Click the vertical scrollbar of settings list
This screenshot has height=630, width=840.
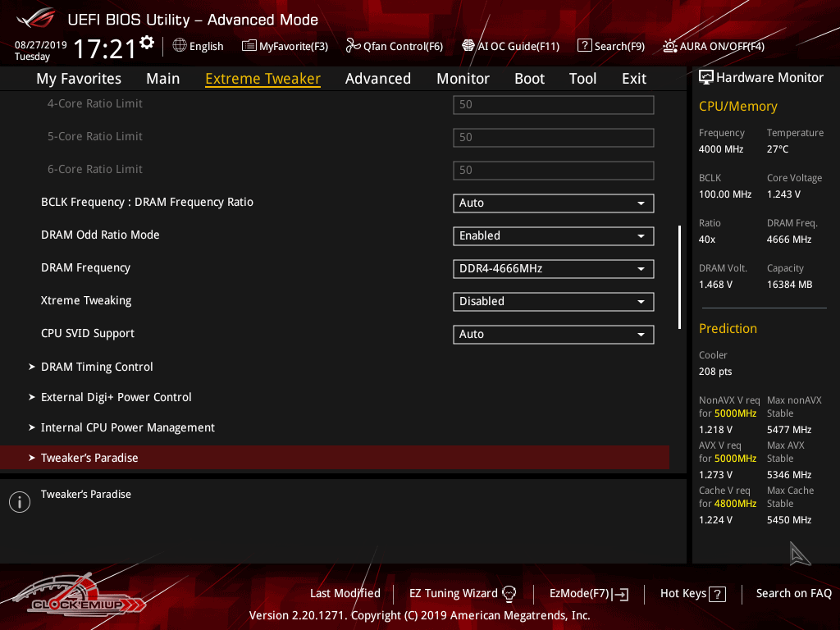[x=679, y=277]
